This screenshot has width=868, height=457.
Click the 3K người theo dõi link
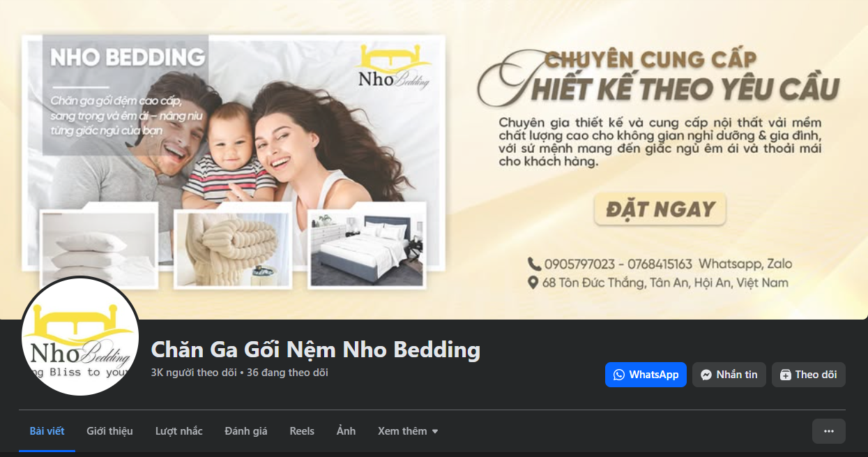(194, 373)
